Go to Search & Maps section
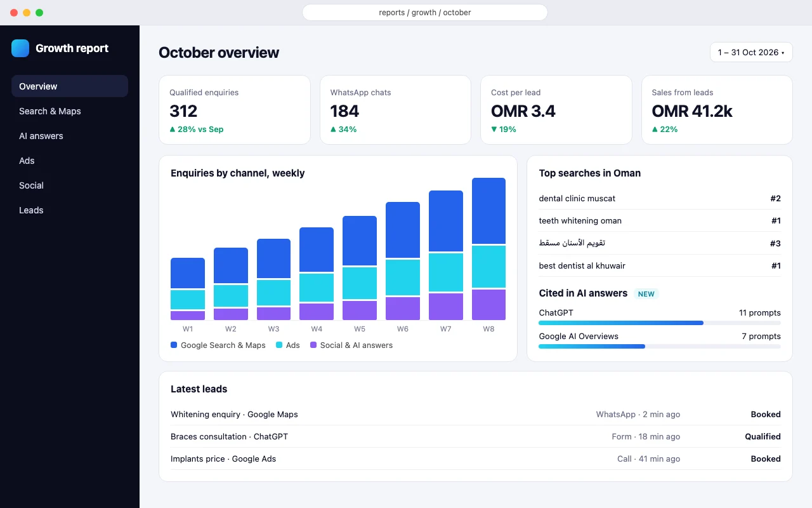Viewport: 812px width, 508px height. [x=70, y=111]
